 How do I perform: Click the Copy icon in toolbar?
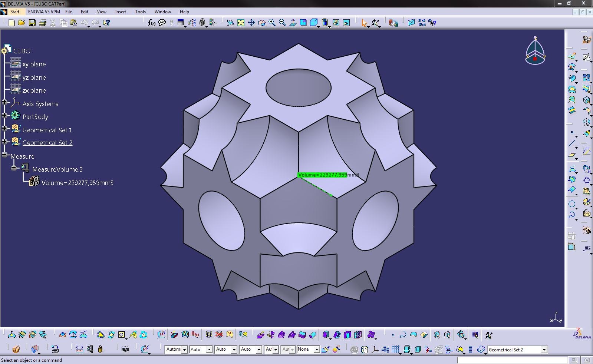click(x=63, y=23)
